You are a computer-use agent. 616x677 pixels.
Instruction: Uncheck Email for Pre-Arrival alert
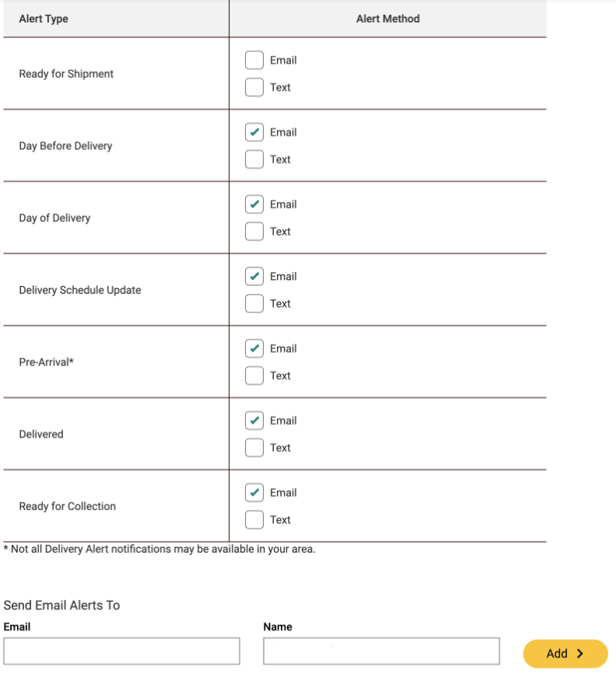254,348
